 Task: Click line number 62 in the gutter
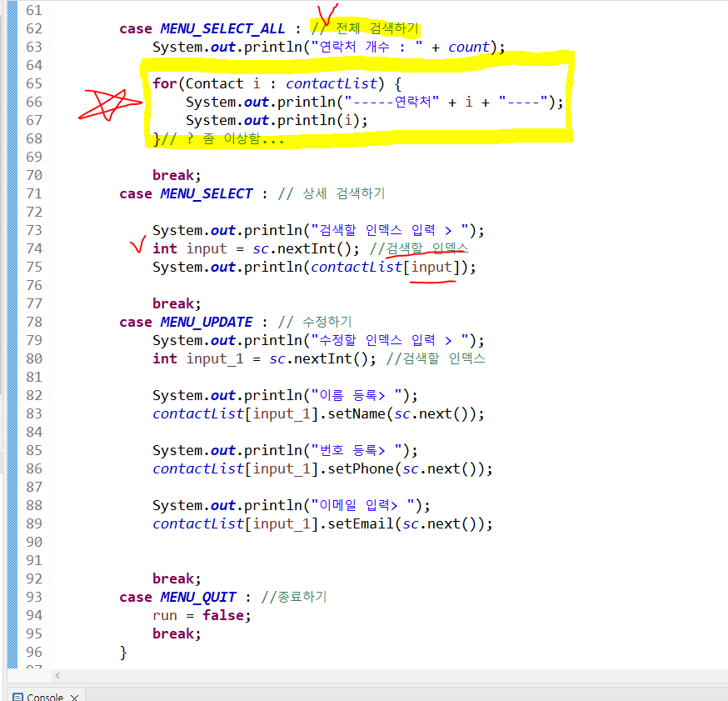pyautogui.click(x=34, y=29)
